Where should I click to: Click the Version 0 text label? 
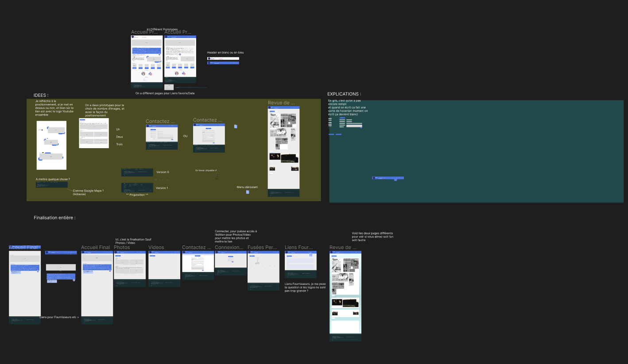[162, 172]
